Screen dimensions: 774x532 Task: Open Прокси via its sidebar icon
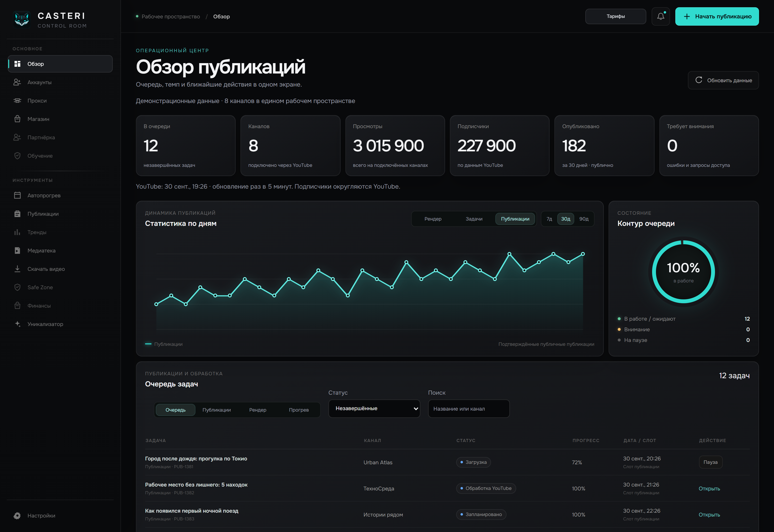[x=17, y=101]
